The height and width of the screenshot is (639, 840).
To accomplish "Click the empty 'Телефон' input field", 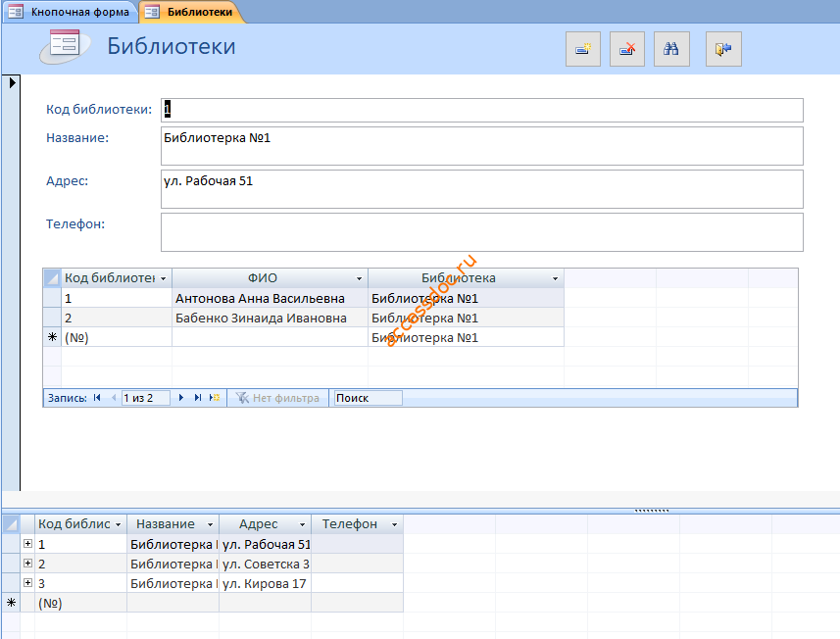I will coord(481,232).
